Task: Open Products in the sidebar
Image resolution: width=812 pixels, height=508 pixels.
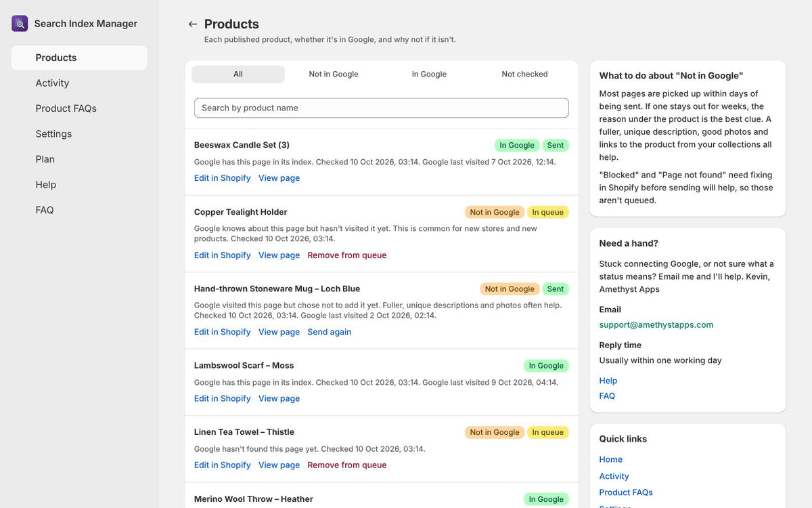Action: coord(79,58)
